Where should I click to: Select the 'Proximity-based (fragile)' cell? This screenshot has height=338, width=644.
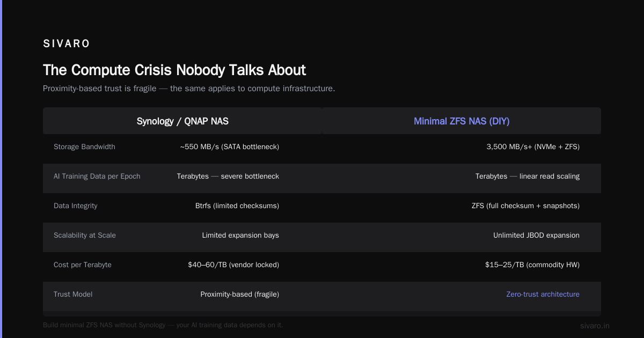click(x=240, y=294)
